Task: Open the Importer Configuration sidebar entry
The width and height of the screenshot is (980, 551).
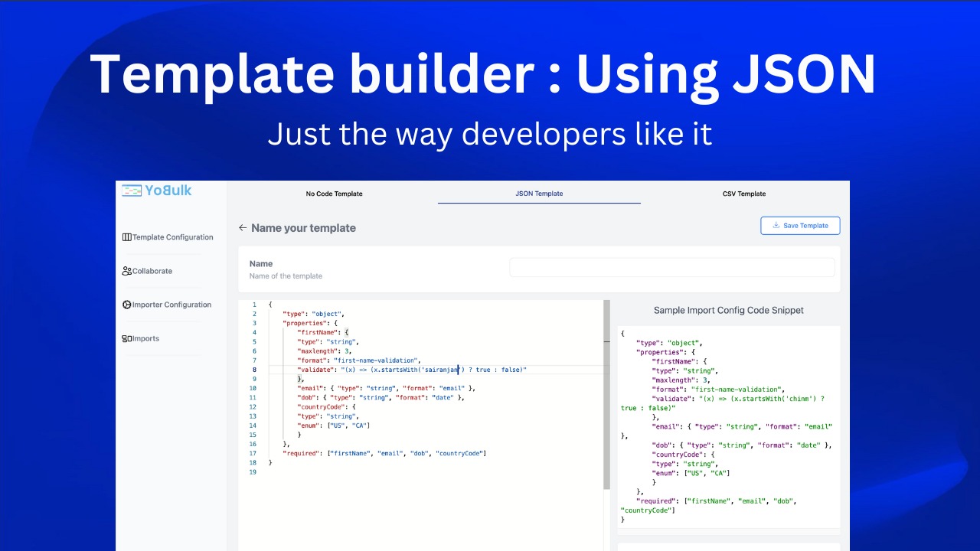Action: point(171,305)
